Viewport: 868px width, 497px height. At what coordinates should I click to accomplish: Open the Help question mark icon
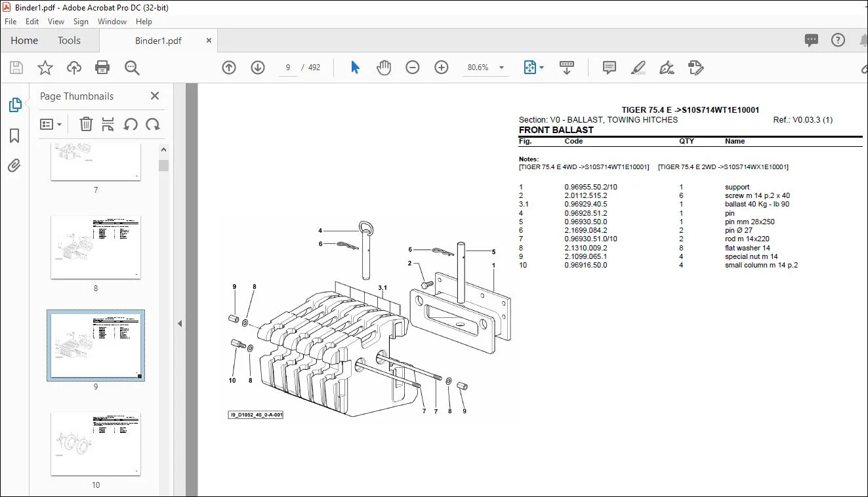(838, 40)
